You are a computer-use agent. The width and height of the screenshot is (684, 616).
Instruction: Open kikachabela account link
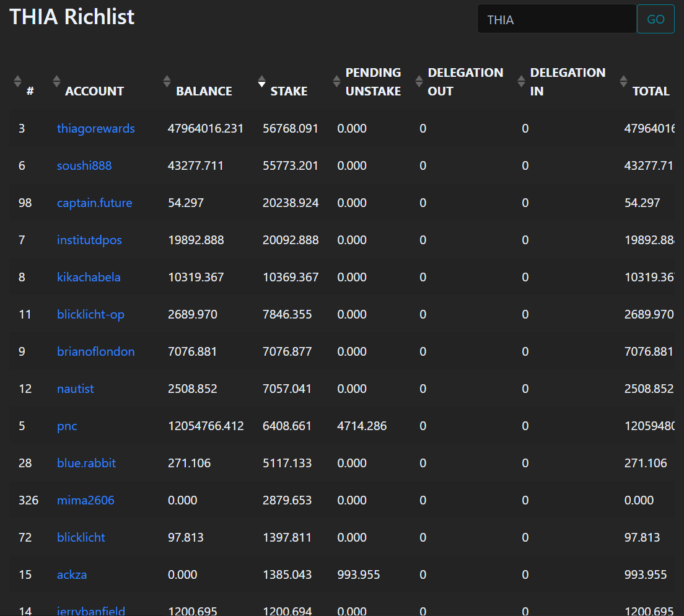[x=89, y=277]
